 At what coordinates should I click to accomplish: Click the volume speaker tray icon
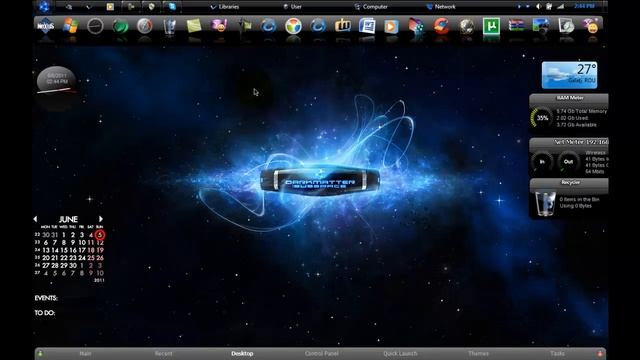click(x=539, y=7)
